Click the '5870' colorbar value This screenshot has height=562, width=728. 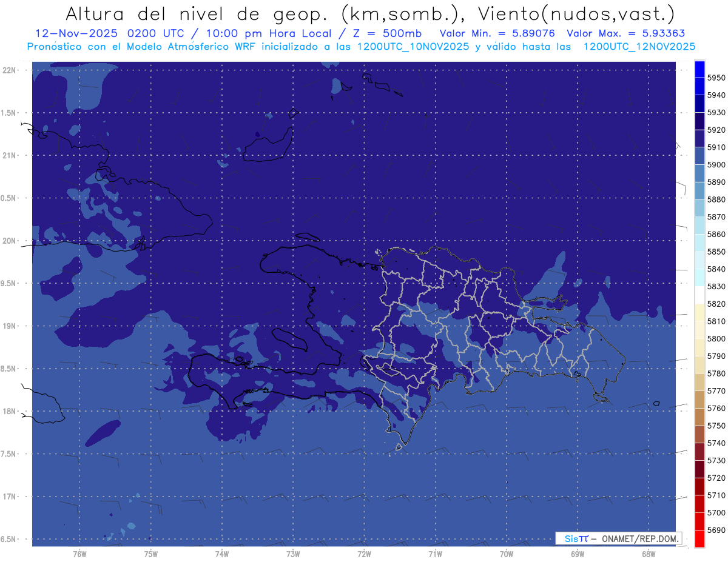pos(716,216)
